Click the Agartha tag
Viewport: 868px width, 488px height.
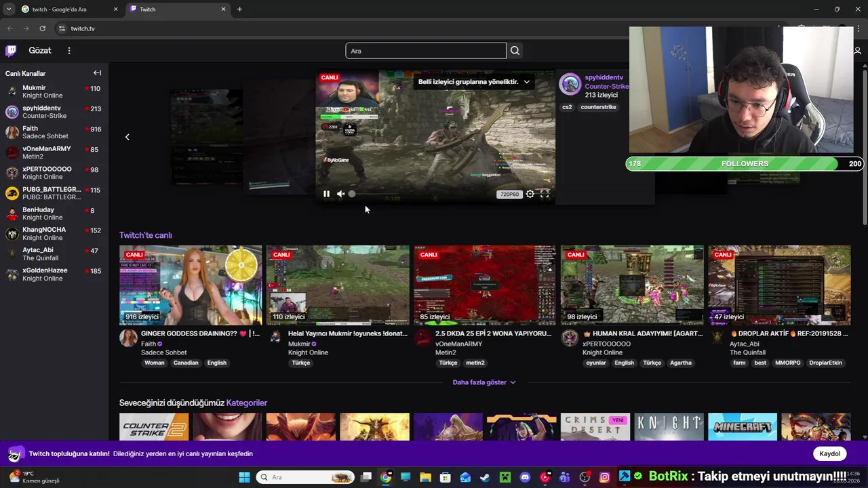(681, 363)
